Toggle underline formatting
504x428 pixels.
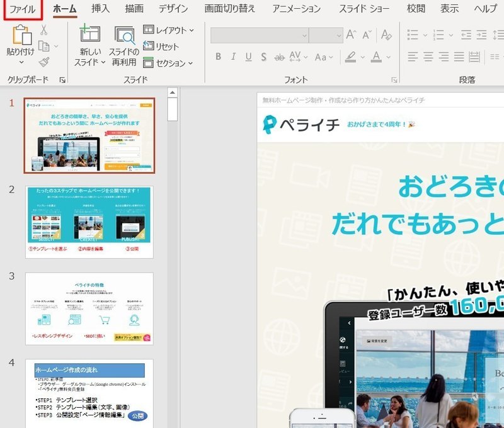tap(248, 57)
